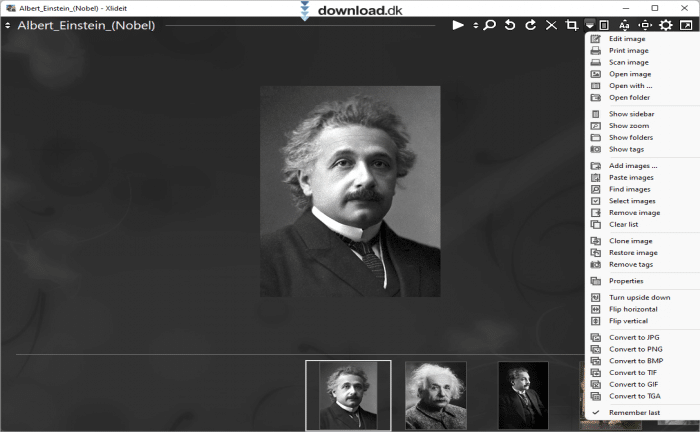This screenshot has height=432, width=700.
Task: Select white-haired Einstein thumbnail
Action: (x=436, y=395)
